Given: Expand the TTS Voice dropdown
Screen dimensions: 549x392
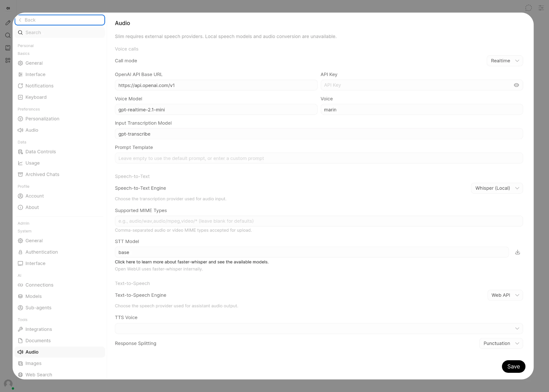Looking at the screenshot, I should coord(319,328).
